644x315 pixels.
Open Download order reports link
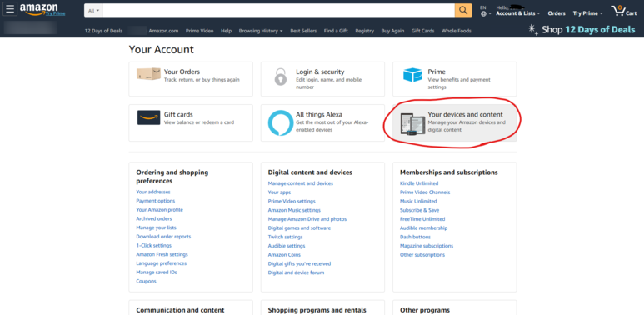pos(163,237)
